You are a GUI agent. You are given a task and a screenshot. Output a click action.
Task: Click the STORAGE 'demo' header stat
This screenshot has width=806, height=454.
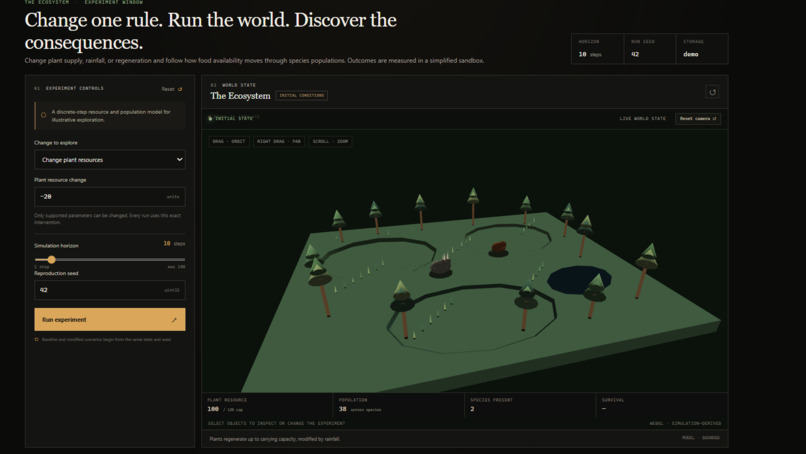[702, 48]
